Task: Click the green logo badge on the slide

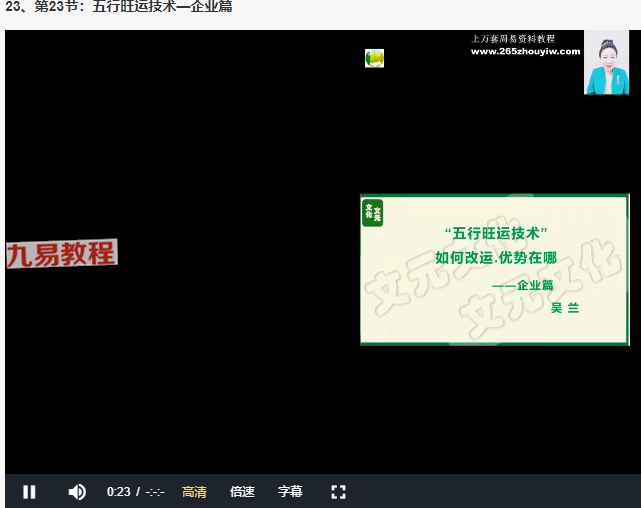Action: (x=373, y=212)
